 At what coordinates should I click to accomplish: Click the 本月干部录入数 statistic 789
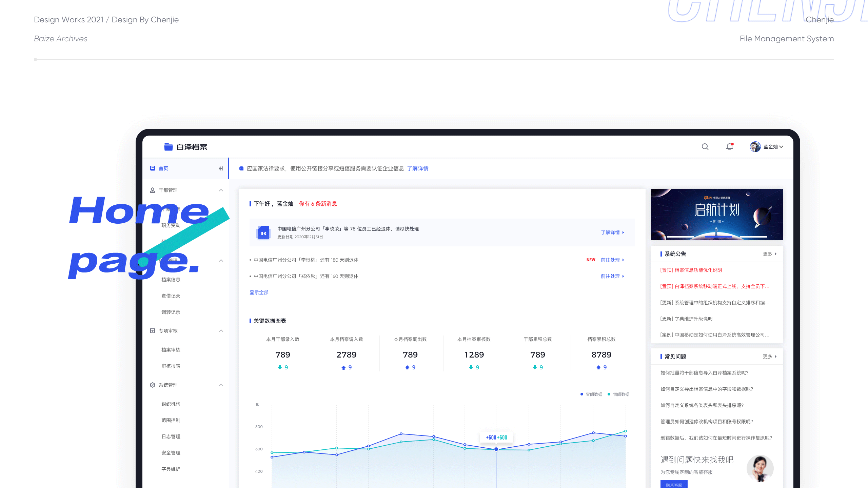pos(283,355)
